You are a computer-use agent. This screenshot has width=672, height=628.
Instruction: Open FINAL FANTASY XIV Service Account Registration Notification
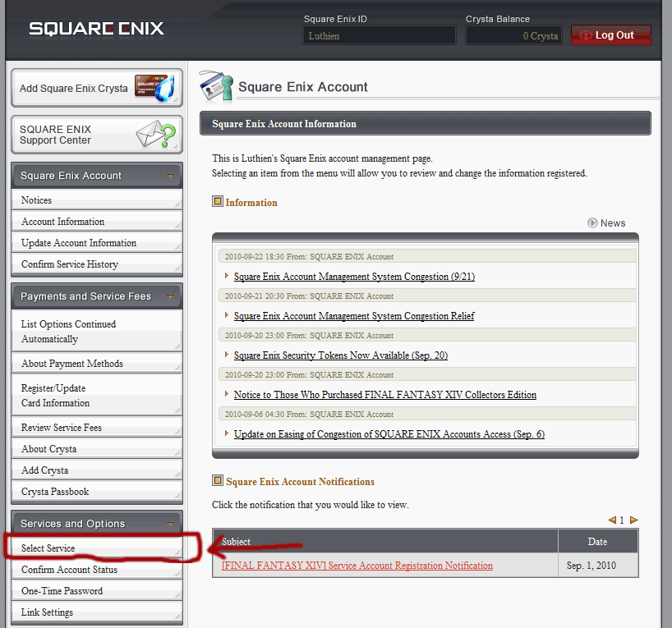pyautogui.click(x=357, y=566)
